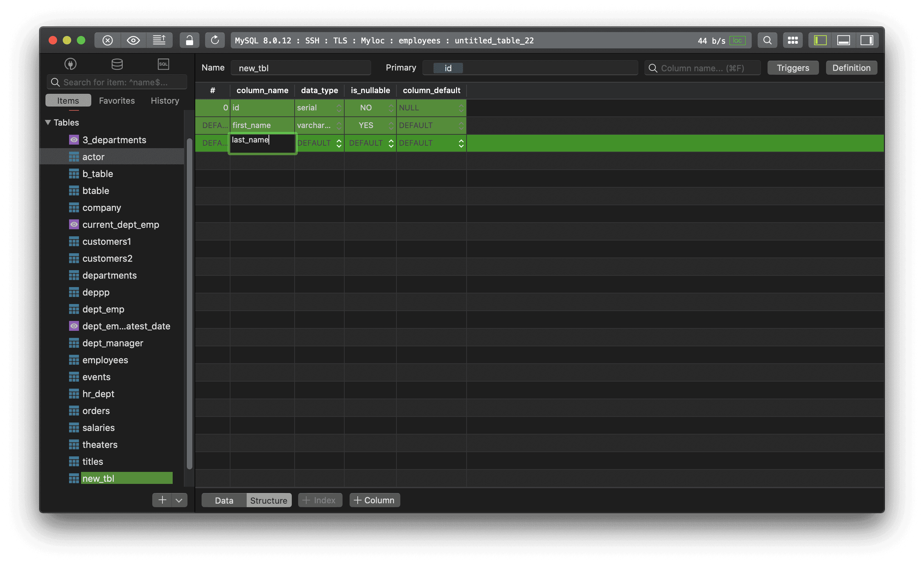Click the + Column button
The width and height of the screenshot is (924, 565).
(x=374, y=500)
